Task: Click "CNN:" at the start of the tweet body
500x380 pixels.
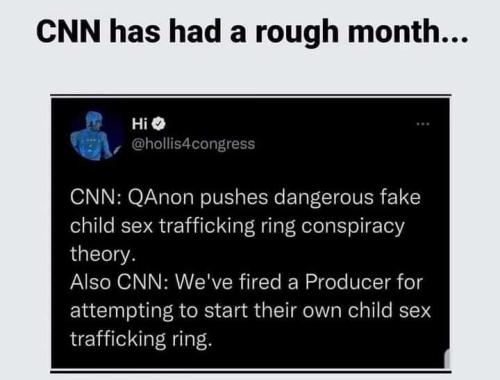Action: coord(93,197)
